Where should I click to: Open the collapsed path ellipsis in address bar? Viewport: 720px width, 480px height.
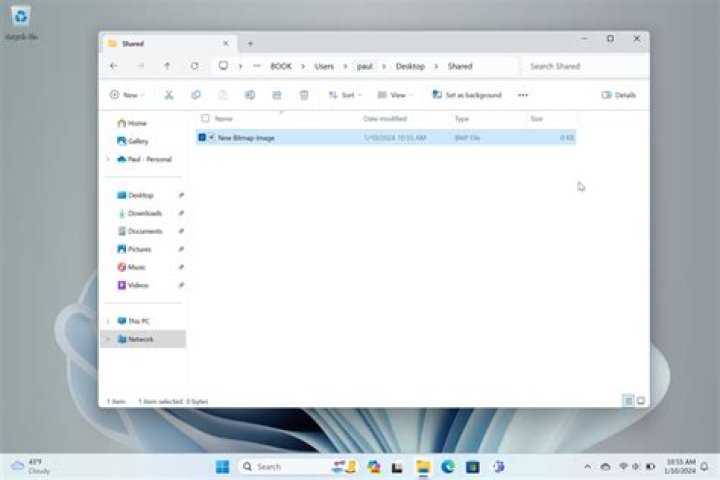pos(257,66)
